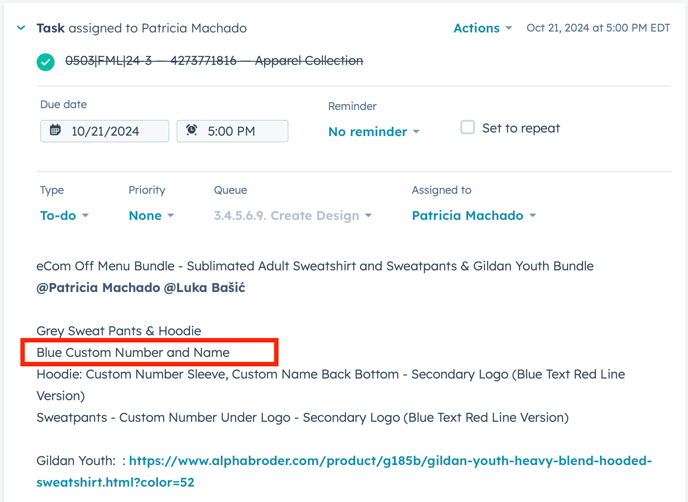Open the Priority None dropdown
The height and width of the screenshot is (502, 688).
pyautogui.click(x=151, y=216)
